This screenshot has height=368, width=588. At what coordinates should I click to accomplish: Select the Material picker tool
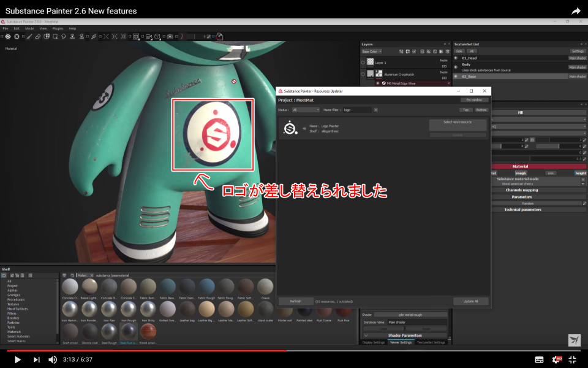tap(93, 36)
